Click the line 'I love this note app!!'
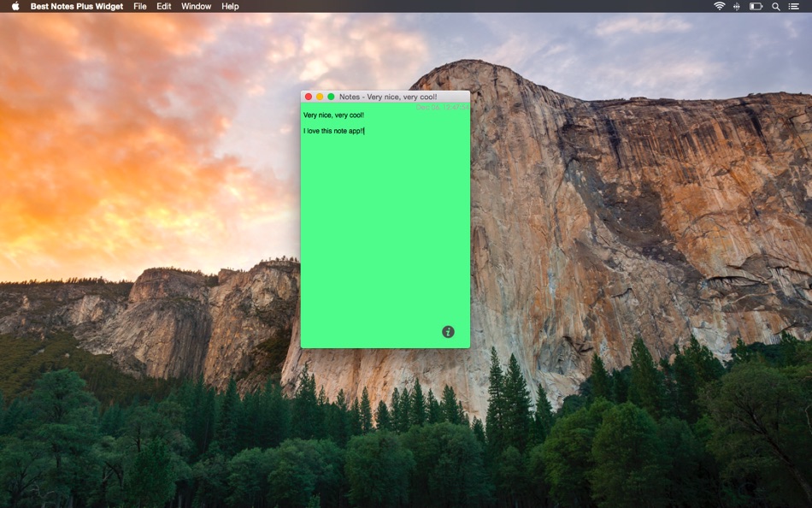The width and height of the screenshot is (812, 508). (x=333, y=131)
